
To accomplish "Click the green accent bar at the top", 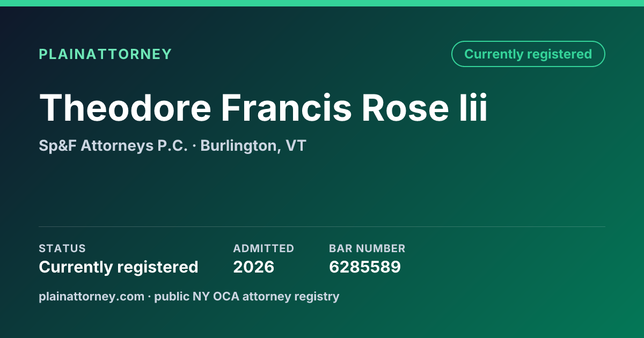I will click(x=322, y=3).
